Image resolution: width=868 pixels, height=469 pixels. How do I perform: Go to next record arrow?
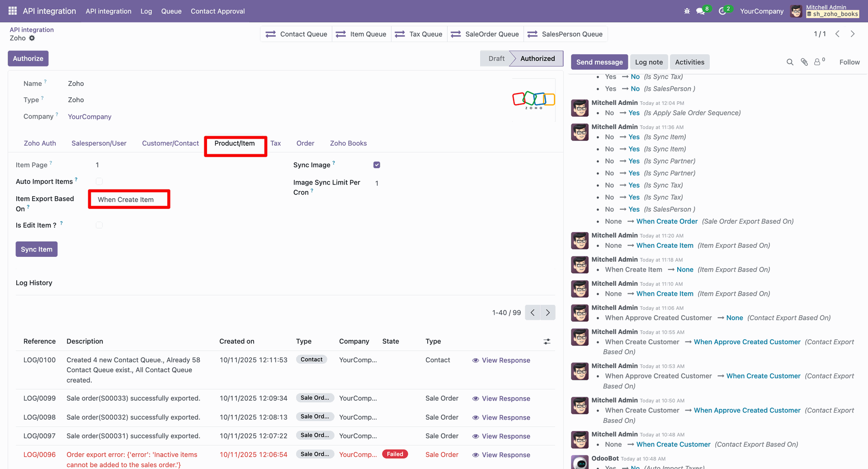click(x=853, y=34)
